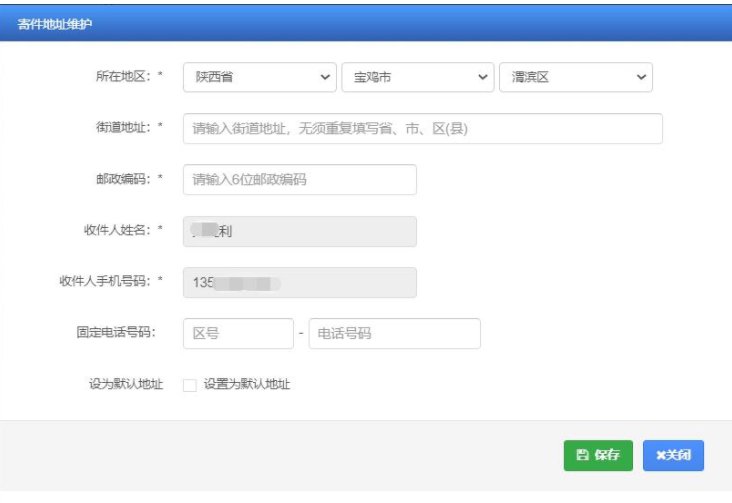The height and width of the screenshot is (503, 732).
Task: Tick the 设置为默认地址 checkbox
Action: pyautogui.click(x=190, y=385)
